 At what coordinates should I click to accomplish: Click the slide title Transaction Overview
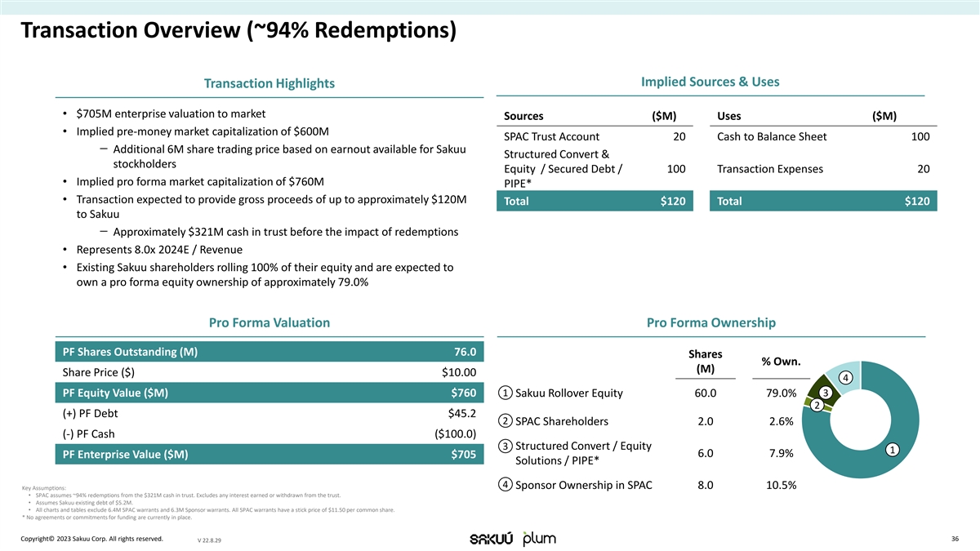coord(238,31)
